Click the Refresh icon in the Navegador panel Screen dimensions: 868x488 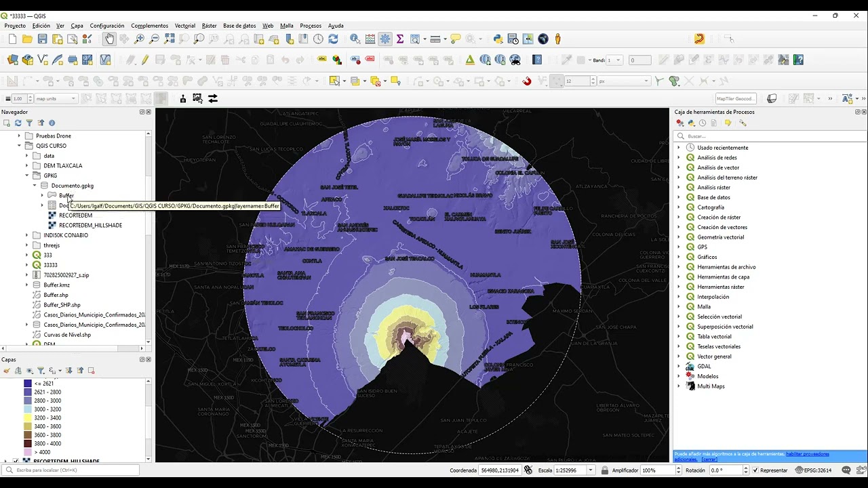point(18,123)
